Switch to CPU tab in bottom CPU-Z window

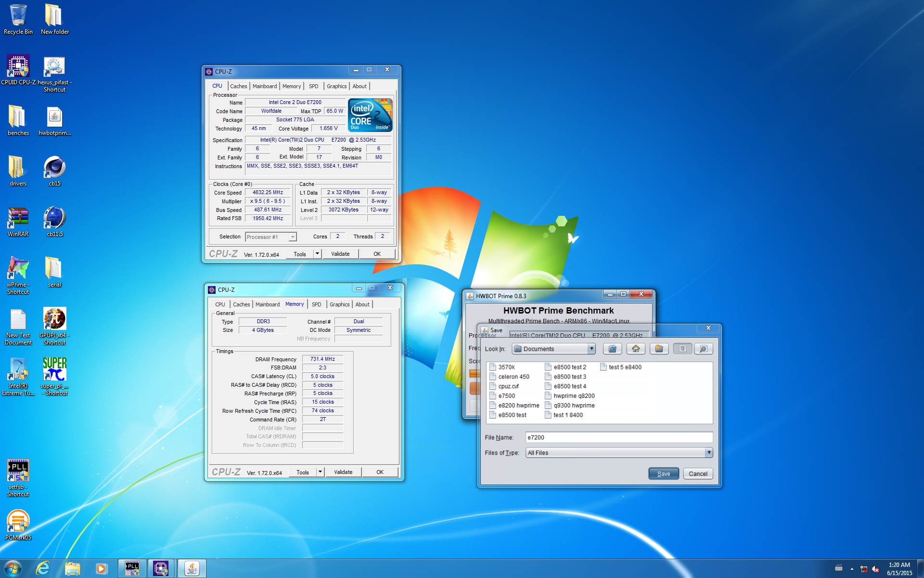[x=220, y=304]
